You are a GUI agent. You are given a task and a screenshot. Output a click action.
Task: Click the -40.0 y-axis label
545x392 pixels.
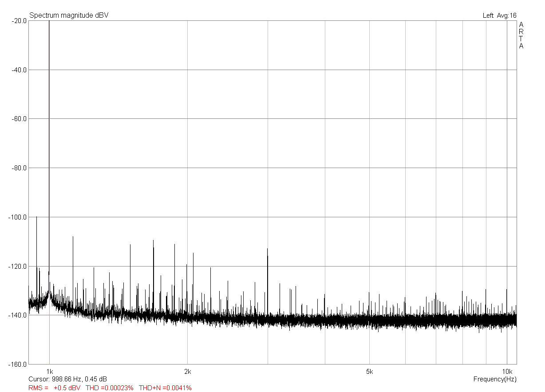click(18, 70)
